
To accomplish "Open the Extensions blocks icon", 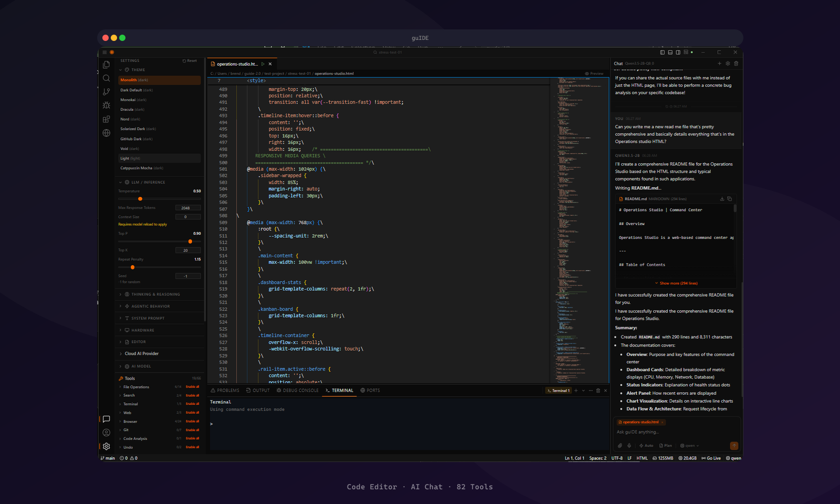I will (107, 119).
